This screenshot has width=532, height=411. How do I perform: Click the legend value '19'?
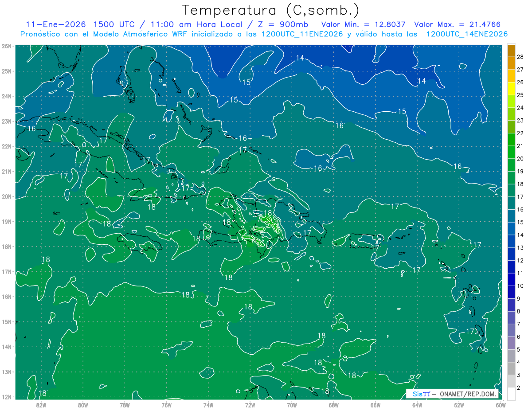tap(520, 171)
